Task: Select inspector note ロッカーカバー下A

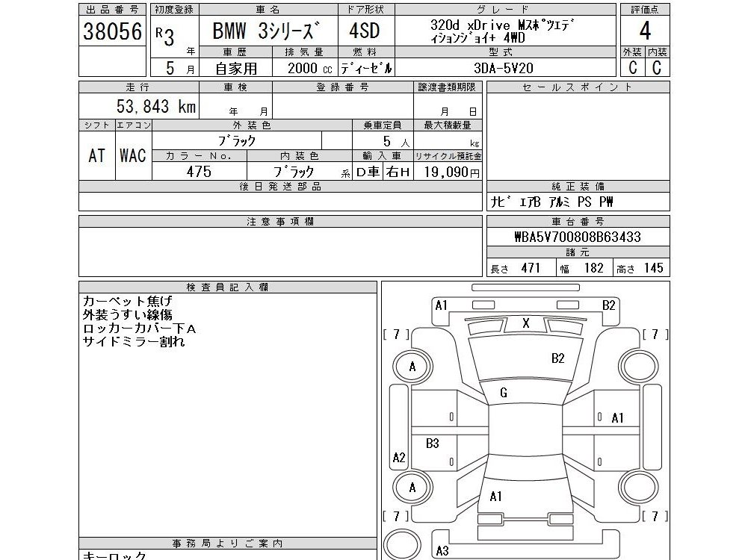Action: (x=139, y=329)
